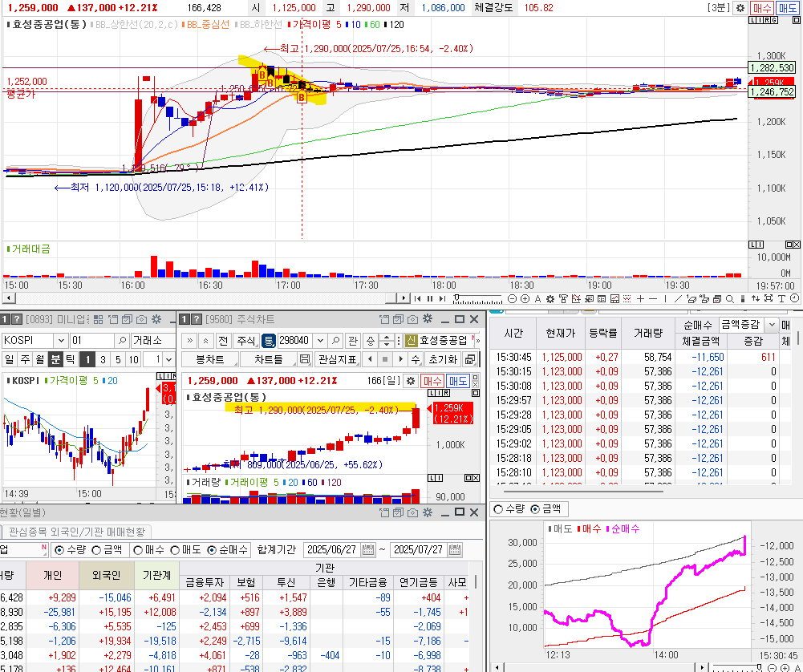803x672 pixels.
Task: Open calendar picker for start date 2025/06/27
Action: pos(367,549)
